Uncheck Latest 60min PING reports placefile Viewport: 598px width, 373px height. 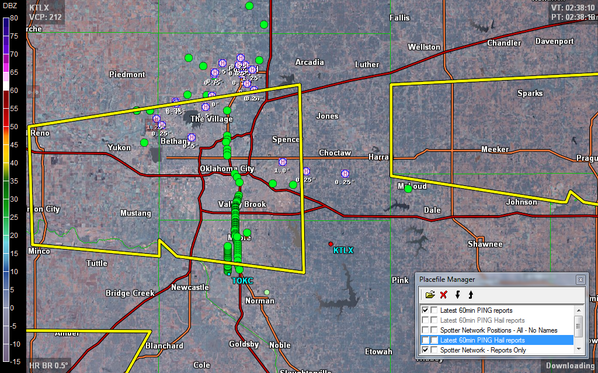tap(425, 310)
